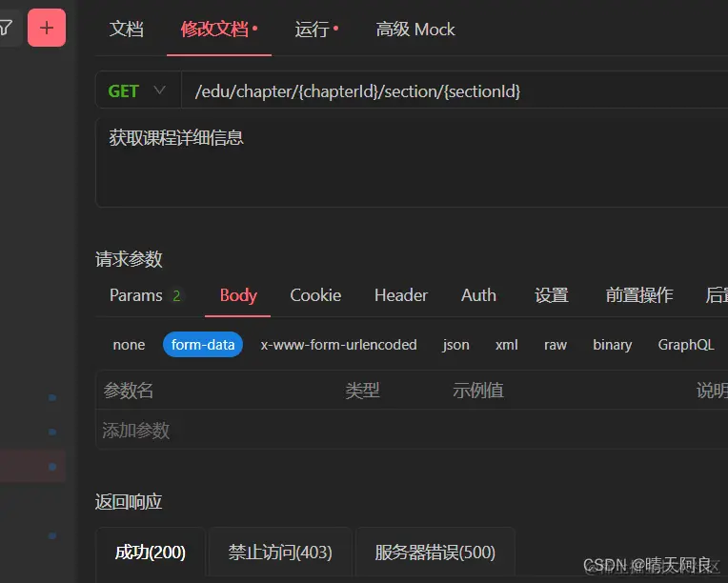Open the 运行 tab
The height and width of the screenshot is (583, 728).
316,30
